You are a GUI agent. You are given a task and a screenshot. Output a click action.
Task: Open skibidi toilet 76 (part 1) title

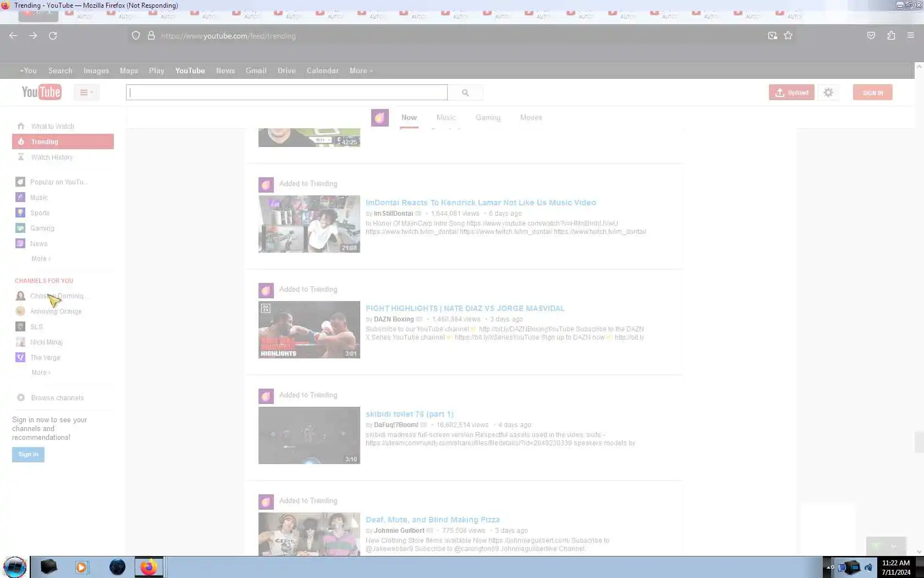coord(410,414)
